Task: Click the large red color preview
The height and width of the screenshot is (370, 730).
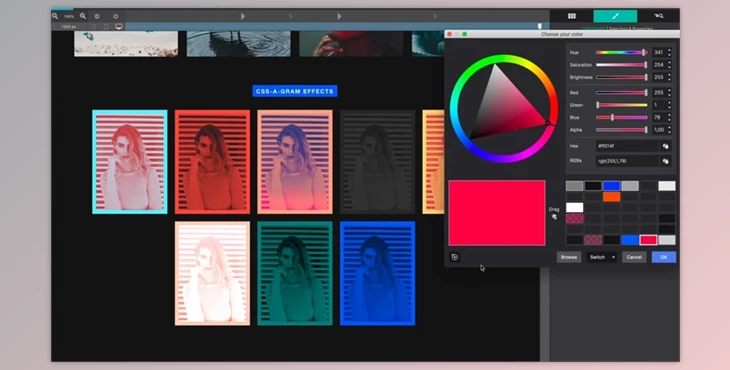Action: pyautogui.click(x=497, y=213)
